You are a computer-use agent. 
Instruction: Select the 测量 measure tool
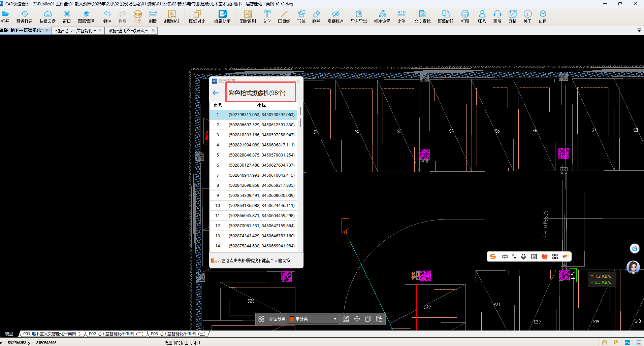[153, 16]
